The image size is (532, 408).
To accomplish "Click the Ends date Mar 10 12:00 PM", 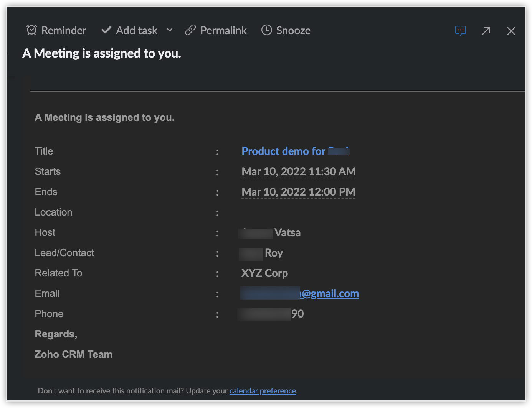I will tap(298, 192).
